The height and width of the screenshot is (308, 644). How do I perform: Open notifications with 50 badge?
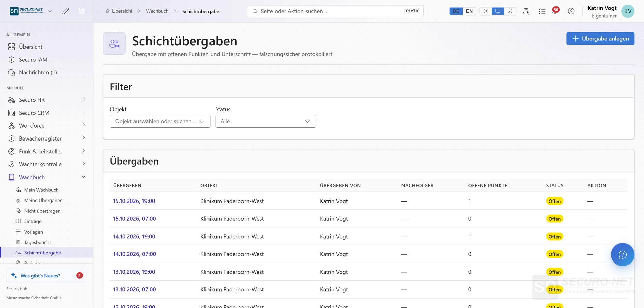[555, 11]
